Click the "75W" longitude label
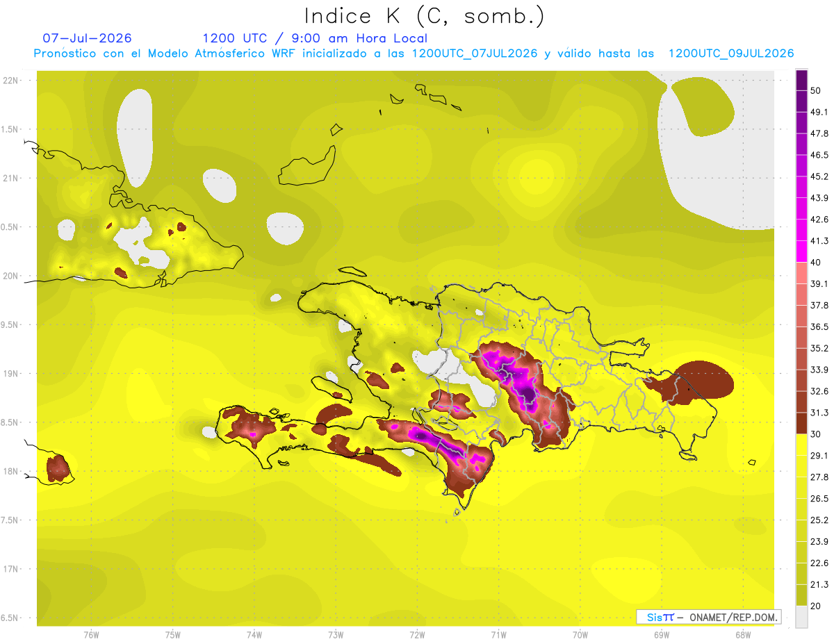 pos(173,635)
